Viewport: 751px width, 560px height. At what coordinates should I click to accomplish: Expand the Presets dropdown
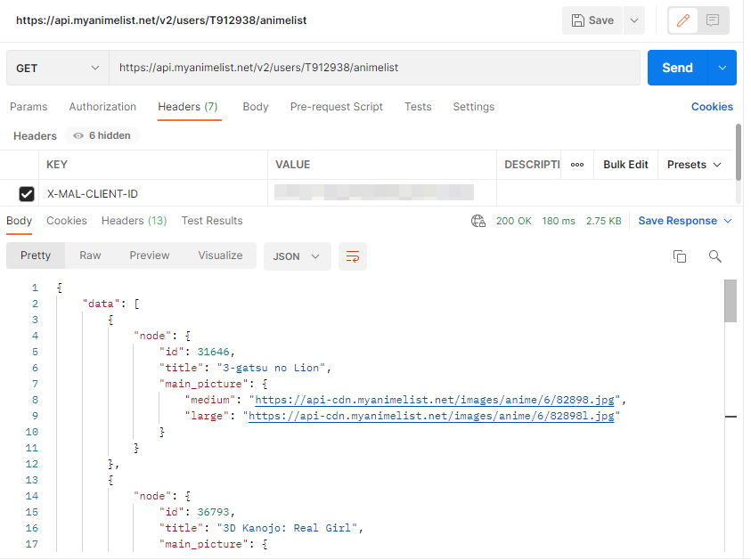pos(695,165)
